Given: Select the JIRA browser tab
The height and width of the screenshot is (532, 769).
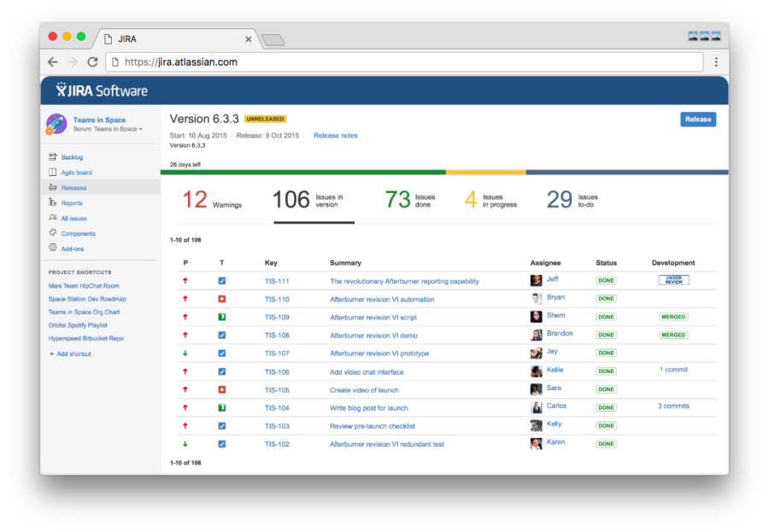Looking at the screenshot, I should tap(177, 39).
